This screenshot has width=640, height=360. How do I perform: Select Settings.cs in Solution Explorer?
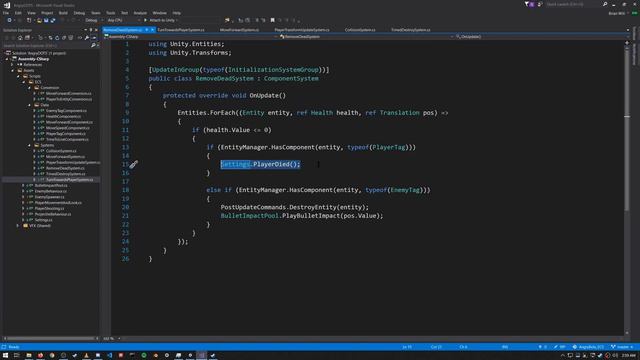[x=43, y=220]
